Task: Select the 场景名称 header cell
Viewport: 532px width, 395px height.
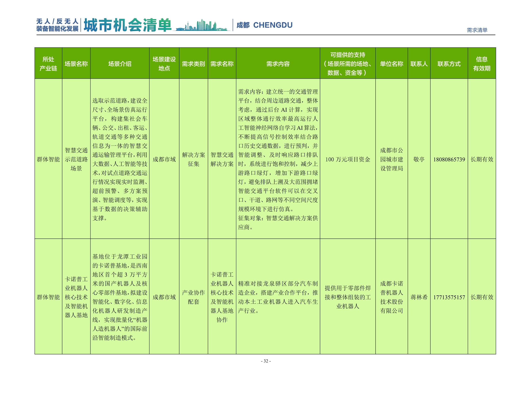Action: [x=76, y=65]
